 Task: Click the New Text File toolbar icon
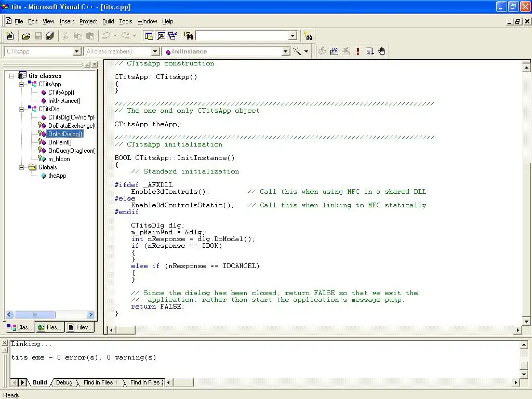point(10,36)
